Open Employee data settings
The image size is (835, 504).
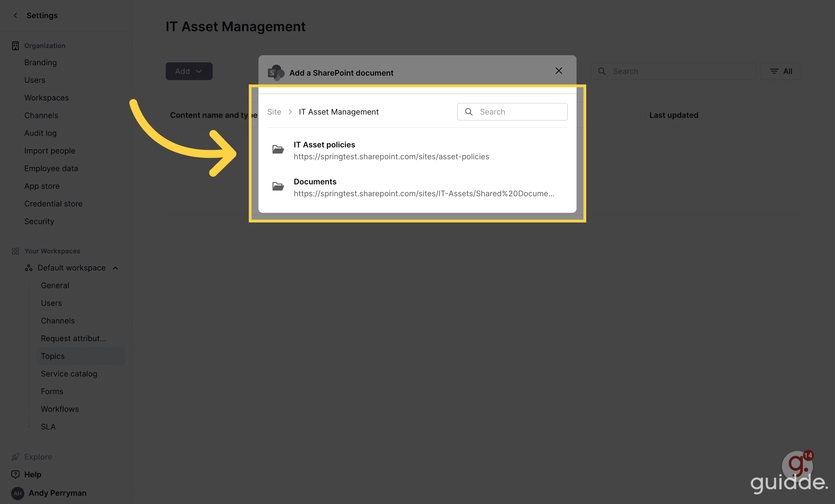pos(51,168)
